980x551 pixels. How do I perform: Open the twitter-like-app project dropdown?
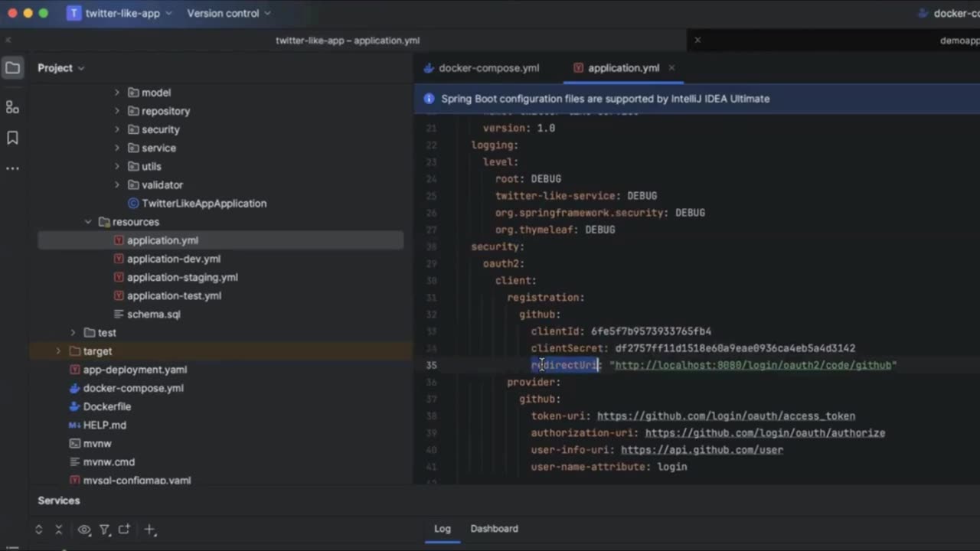pyautogui.click(x=119, y=13)
